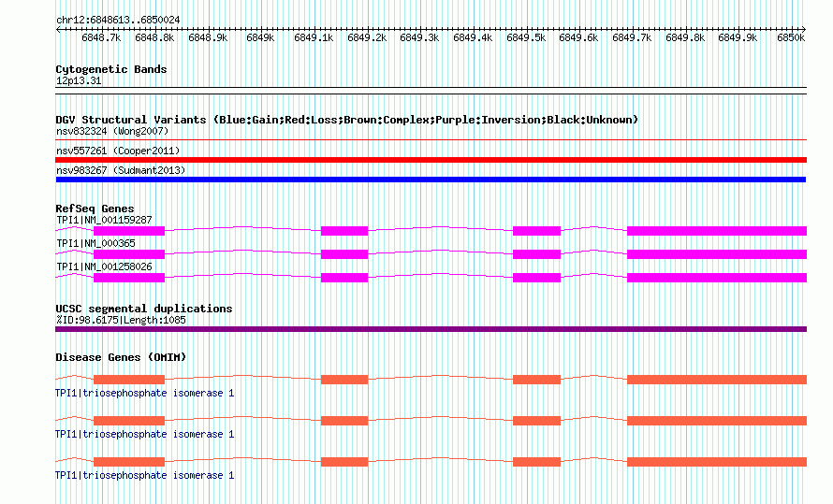Click the 6849.9k ruler label
The image size is (833, 504).
738,37
